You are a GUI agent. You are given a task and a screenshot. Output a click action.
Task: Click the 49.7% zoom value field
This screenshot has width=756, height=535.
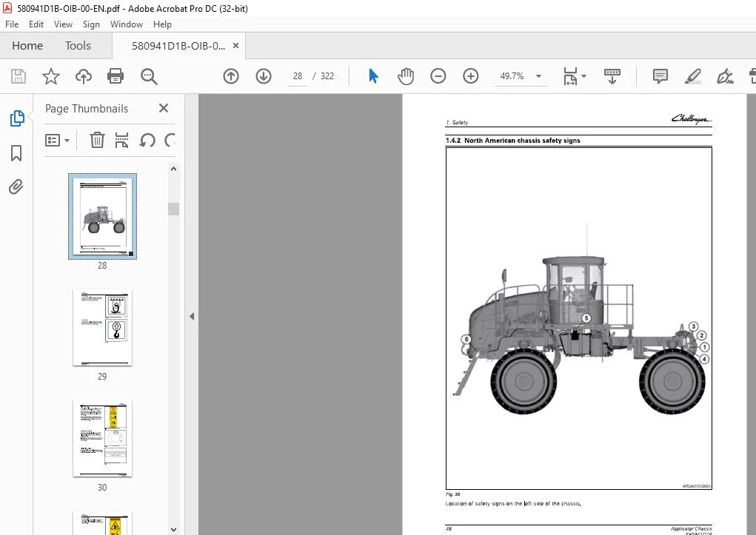512,76
